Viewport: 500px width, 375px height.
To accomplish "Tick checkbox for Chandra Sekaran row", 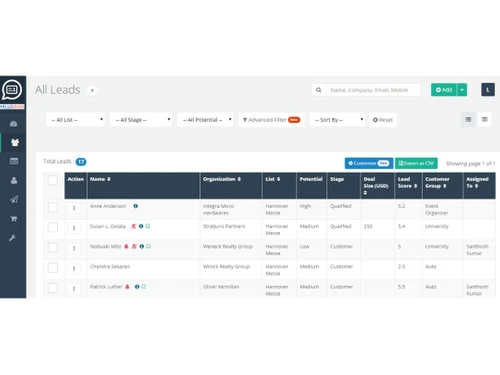I will (53, 268).
